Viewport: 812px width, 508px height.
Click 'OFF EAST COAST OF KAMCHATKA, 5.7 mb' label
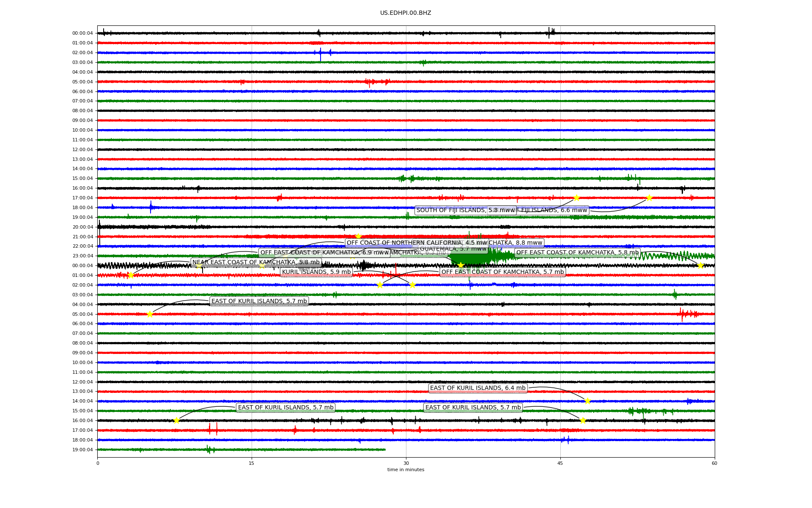[x=502, y=272]
